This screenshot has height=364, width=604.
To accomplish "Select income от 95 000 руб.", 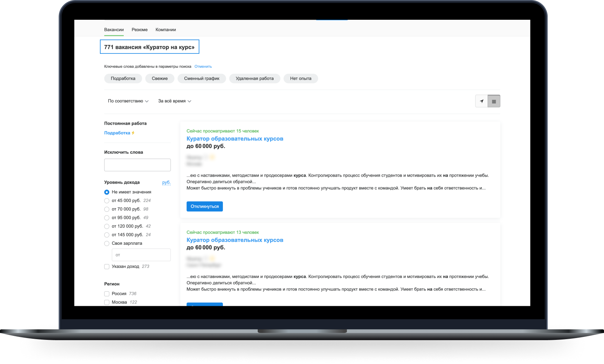I will click(107, 218).
